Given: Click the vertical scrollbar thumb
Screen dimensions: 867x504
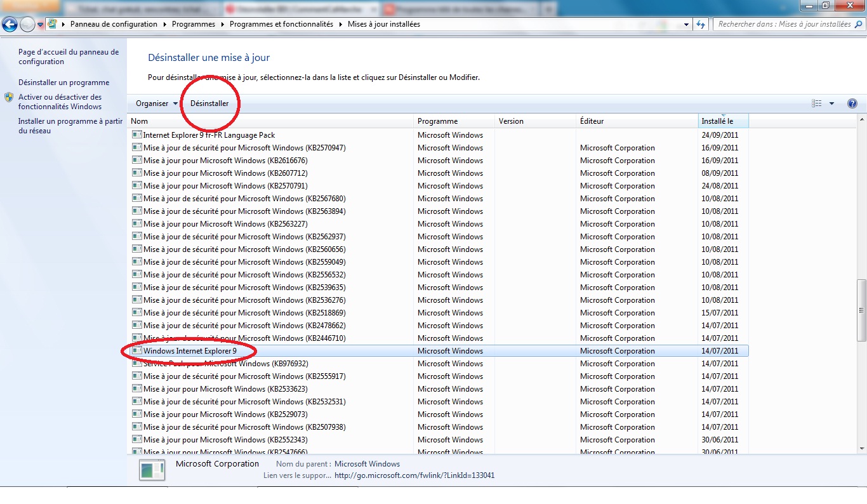Looking at the screenshot, I should 861,310.
